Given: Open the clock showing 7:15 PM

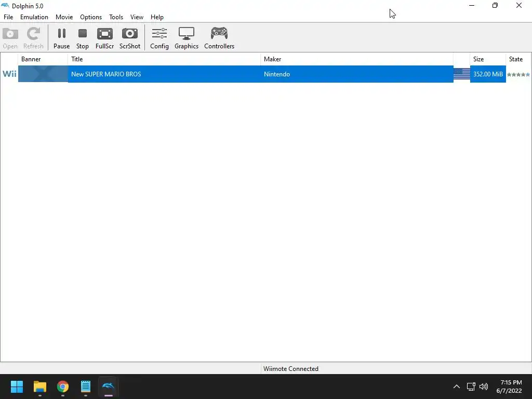Looking at the screenshot, I should coord(509,387).
